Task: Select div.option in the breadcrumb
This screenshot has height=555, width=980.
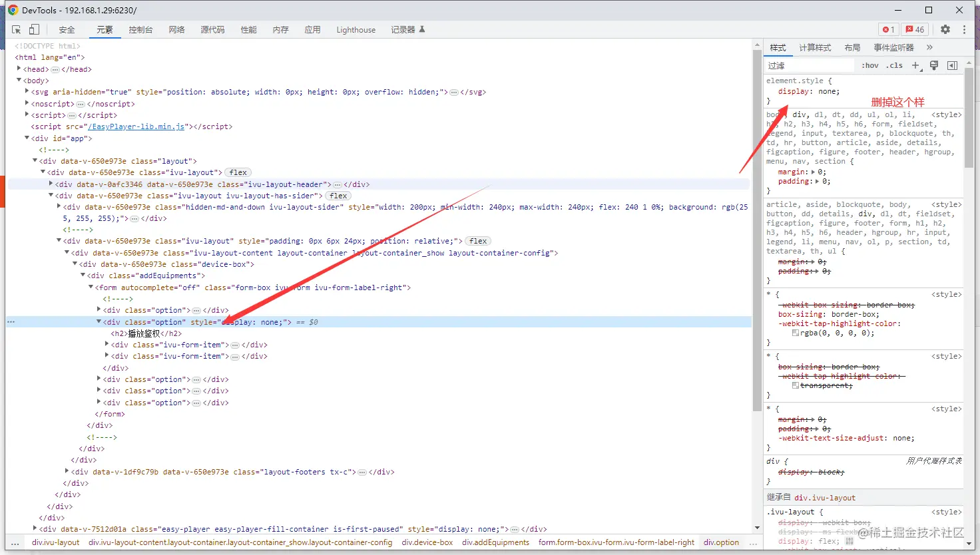Action: click(721, 542)
